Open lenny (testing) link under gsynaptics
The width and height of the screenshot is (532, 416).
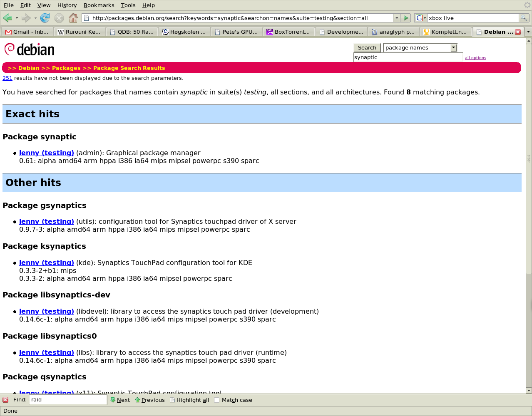pos(47,222)
